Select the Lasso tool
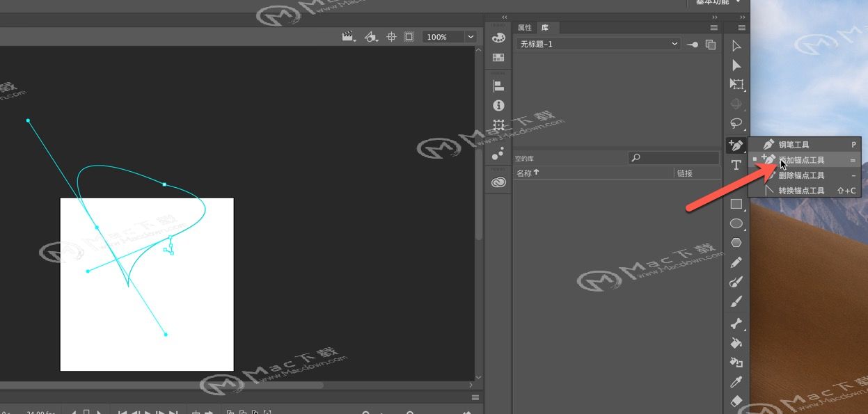Image resolution: width=868 pixels, height=414 pixels. [x=736, y=124]
